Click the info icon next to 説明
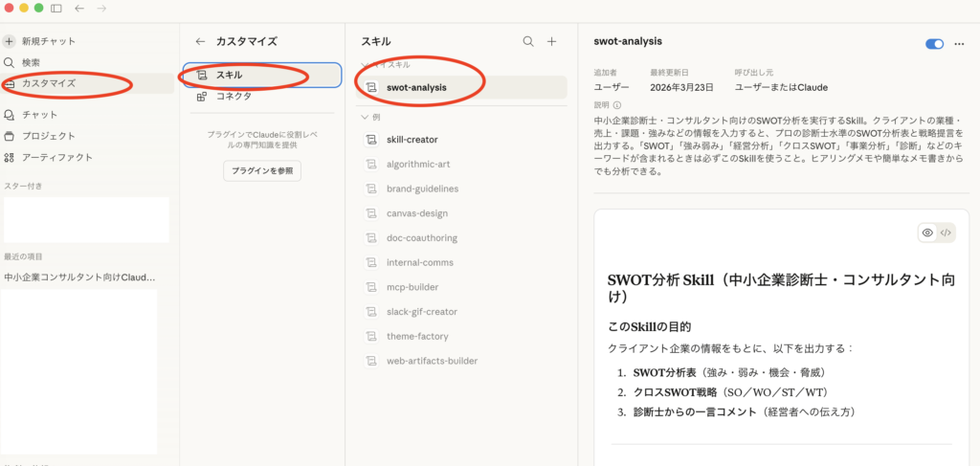 click(x=617, y=105)
